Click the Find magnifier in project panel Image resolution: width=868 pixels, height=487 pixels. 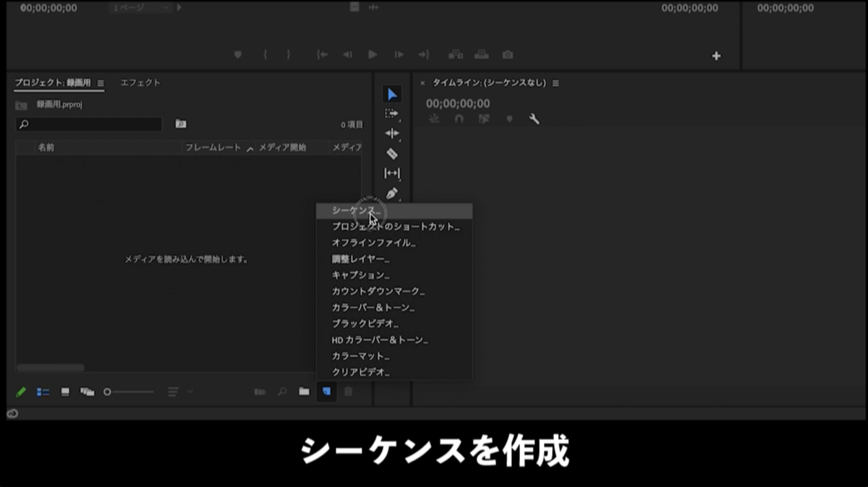point(282,391)
